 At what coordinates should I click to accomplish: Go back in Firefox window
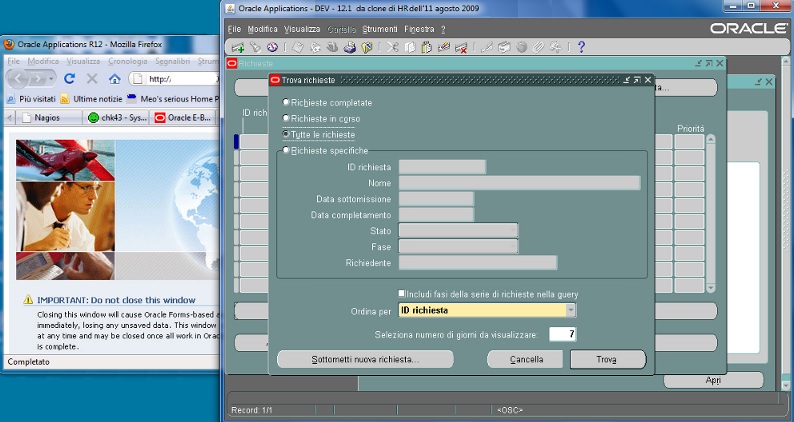tap(18, 79)
